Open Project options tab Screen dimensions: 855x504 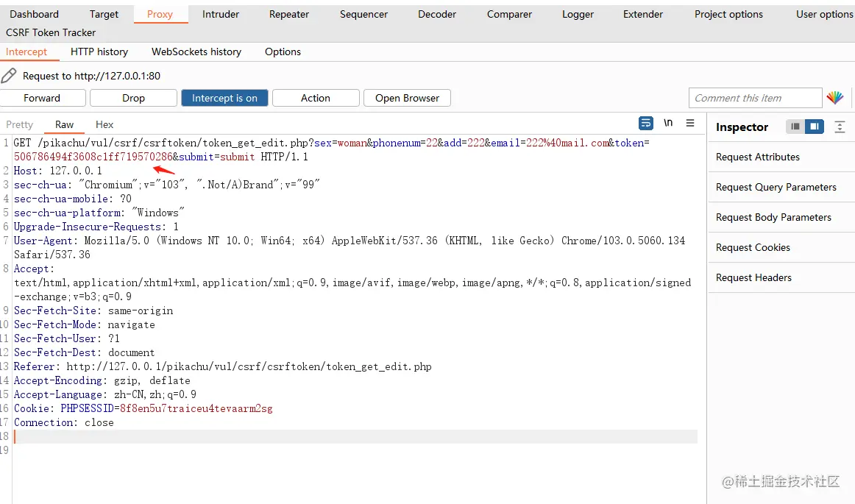point(728,14)
